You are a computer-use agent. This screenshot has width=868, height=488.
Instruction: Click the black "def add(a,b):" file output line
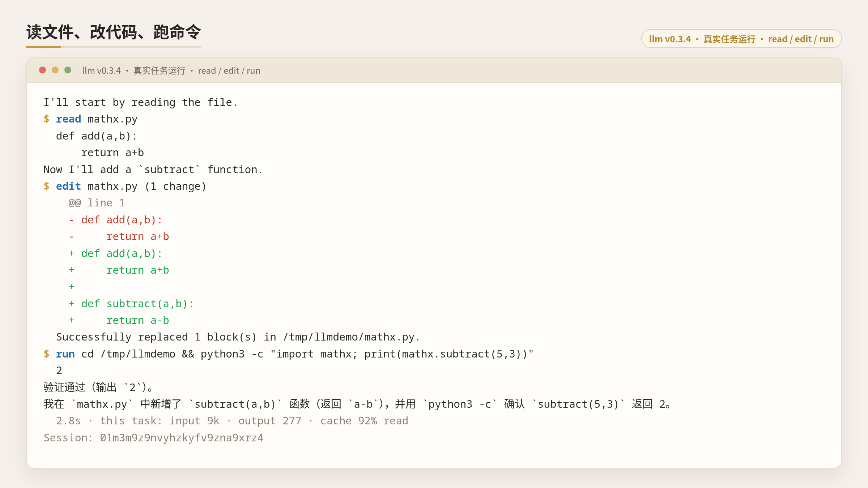point(97,136)
